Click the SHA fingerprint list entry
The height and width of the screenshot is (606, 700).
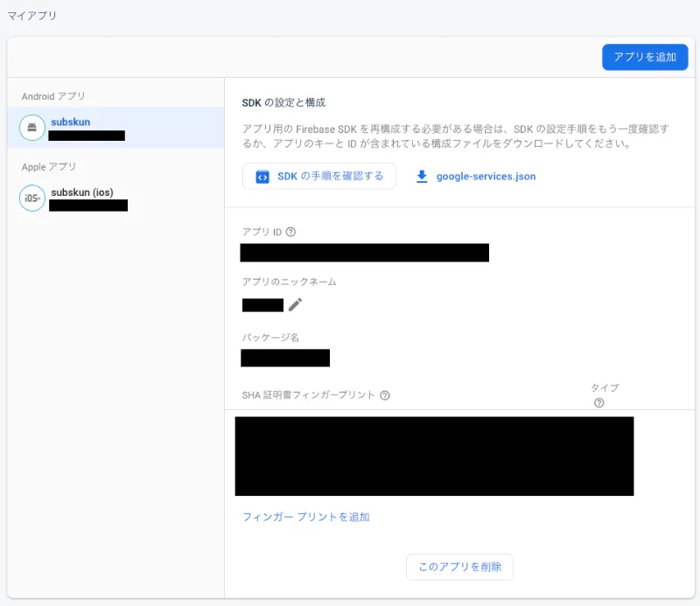[x=433, y=455]
